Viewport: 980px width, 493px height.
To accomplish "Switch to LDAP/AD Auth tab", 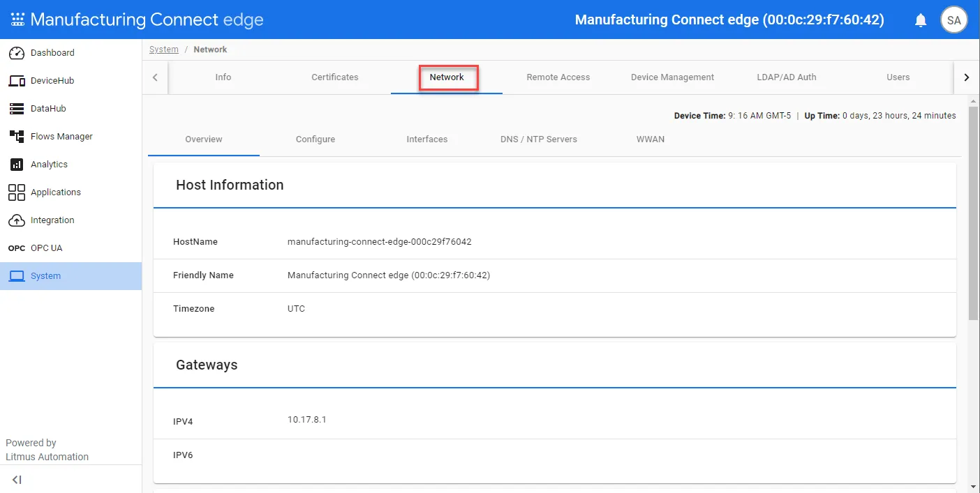I will tap(787, 77).
